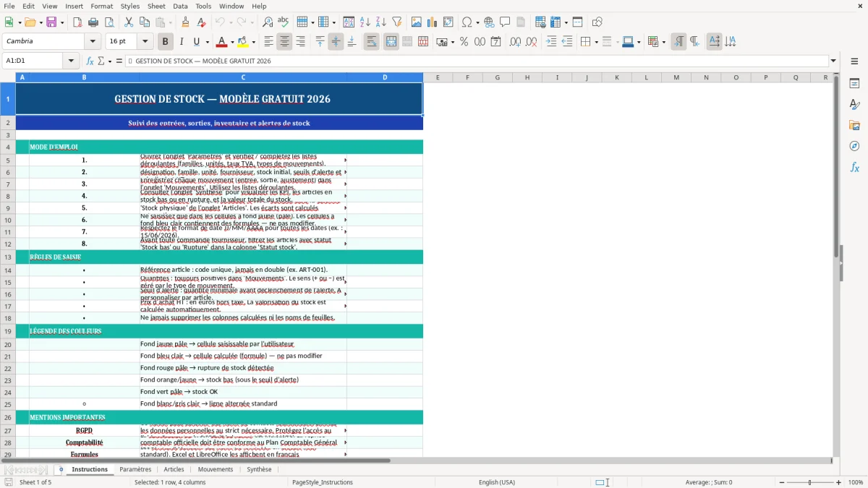Print the spreadsheet via the printer icon
The image size is (868, 488).
click(x=93, y=22)
